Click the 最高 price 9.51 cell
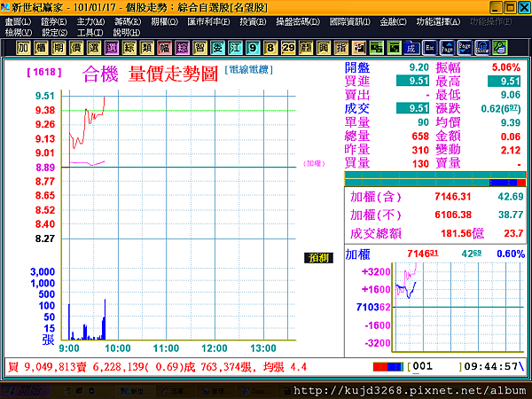 504,81
